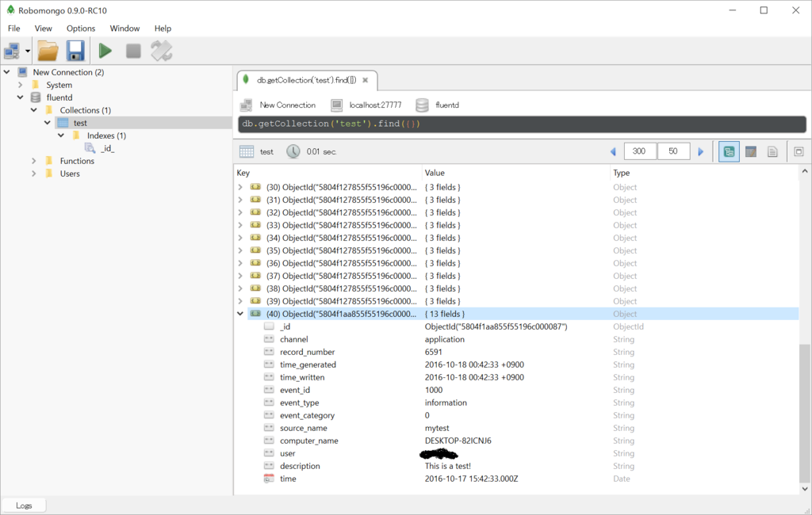Toggle the Logs panel at the bottom
The height and width of the screenshot is (515, 812).
click(x=24, y=504)
